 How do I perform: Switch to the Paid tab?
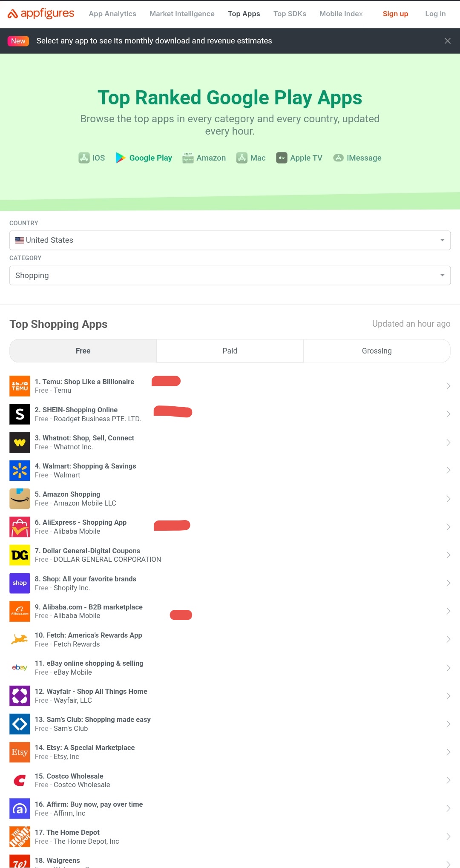click(x=230, y=351)
